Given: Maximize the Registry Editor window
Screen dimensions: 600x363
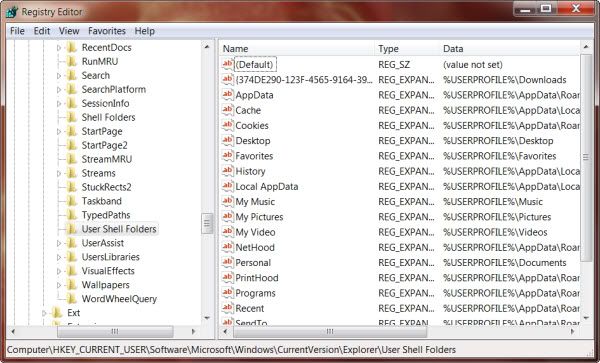Looking at the screenshot, I should pos(546,8).
